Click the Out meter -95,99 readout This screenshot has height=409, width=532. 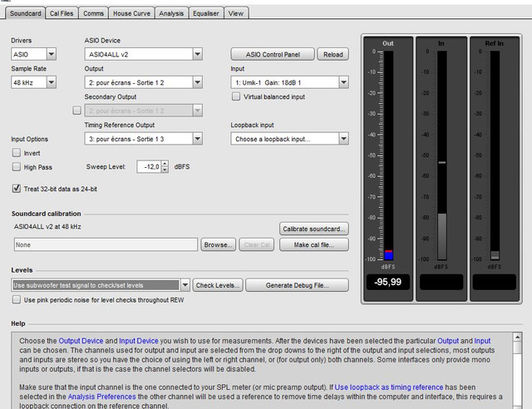click(388, 282)
